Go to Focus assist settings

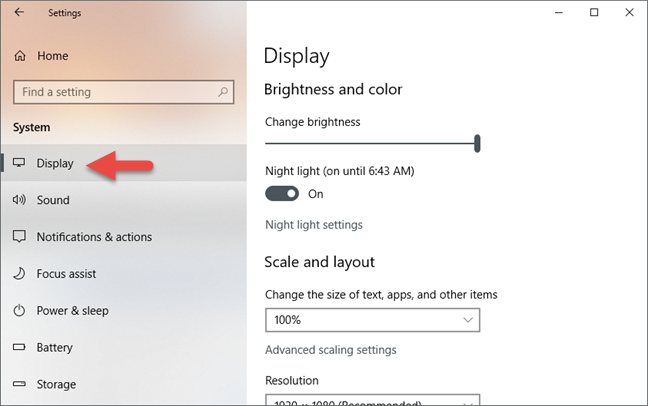click(x=123, y=274)
